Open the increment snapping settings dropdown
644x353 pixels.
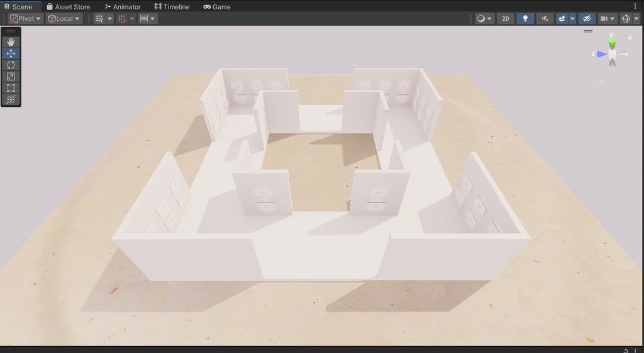148,18
